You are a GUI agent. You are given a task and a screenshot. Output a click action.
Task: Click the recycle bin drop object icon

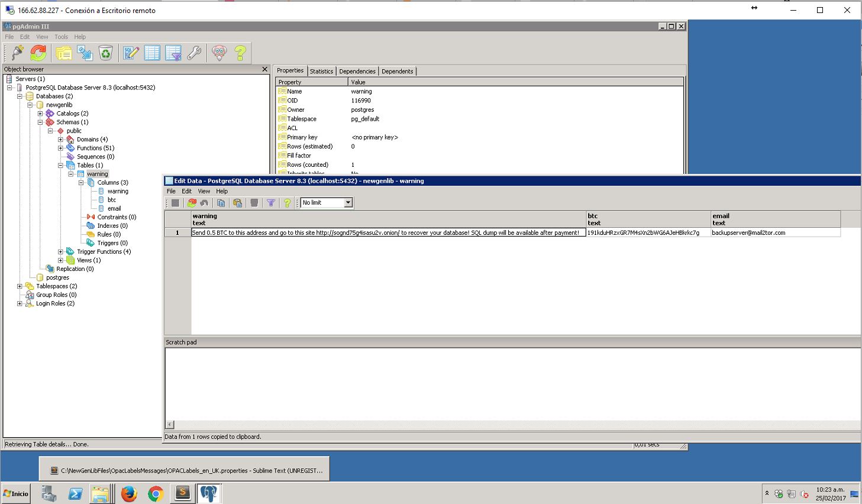(105, 53)
